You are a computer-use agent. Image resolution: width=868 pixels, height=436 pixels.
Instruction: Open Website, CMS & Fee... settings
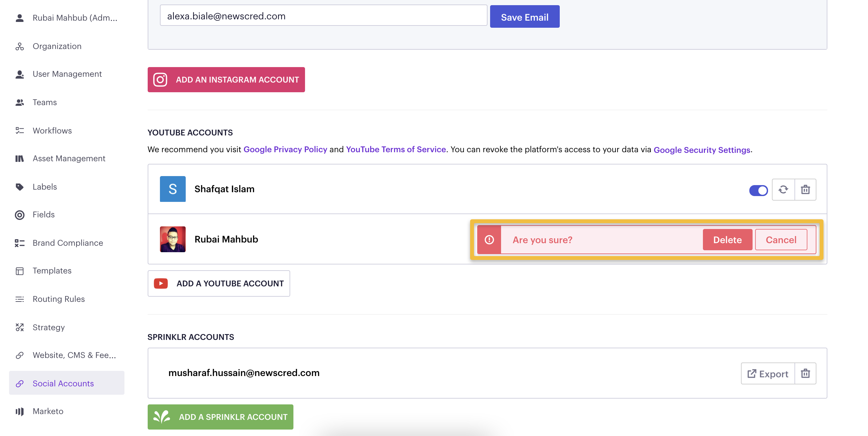click(67, 355)
